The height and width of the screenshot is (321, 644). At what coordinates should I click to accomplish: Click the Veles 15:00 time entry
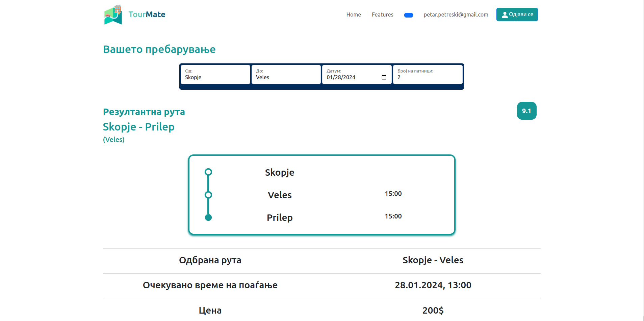click(x=393, y=194)
